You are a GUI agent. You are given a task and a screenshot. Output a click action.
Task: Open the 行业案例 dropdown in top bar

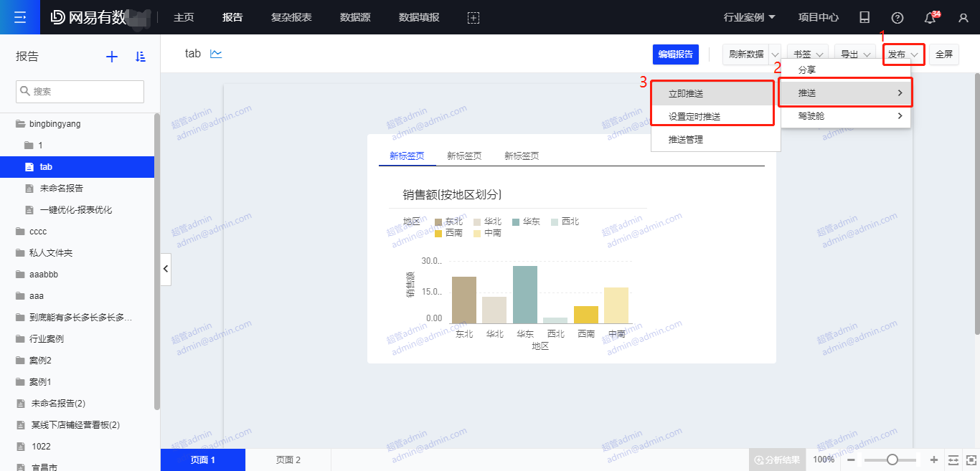click(x=749, y=17)
